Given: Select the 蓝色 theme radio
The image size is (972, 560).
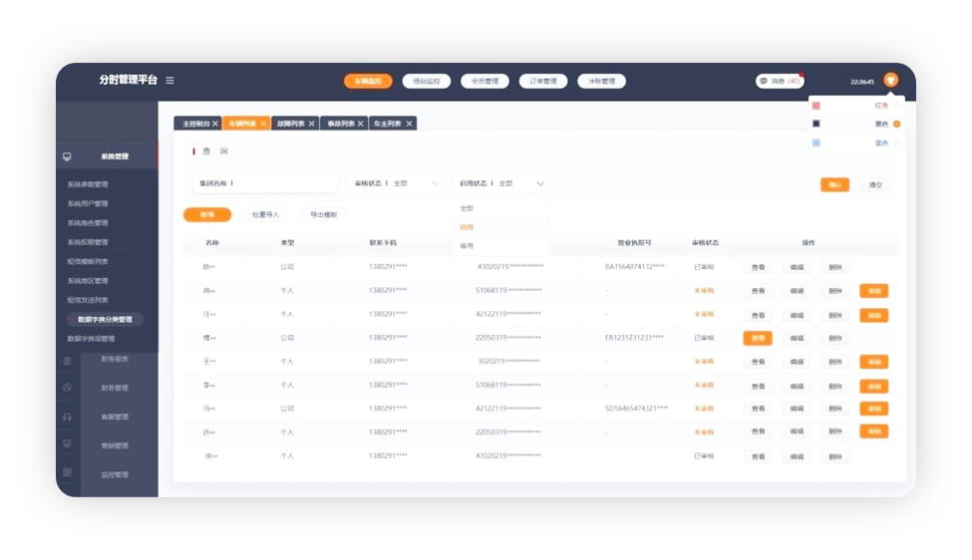Looking at the screenshot, I should coord(897,143).
